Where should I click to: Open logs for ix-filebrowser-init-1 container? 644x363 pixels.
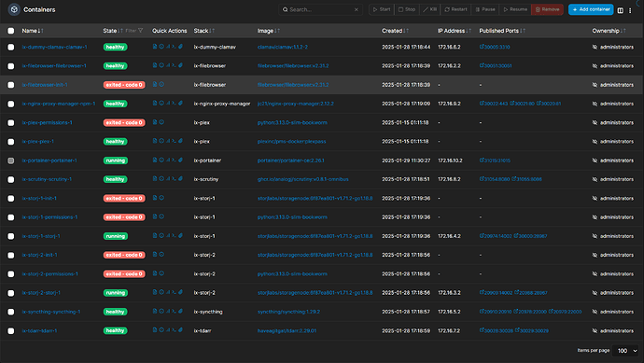tap(155, 84)
